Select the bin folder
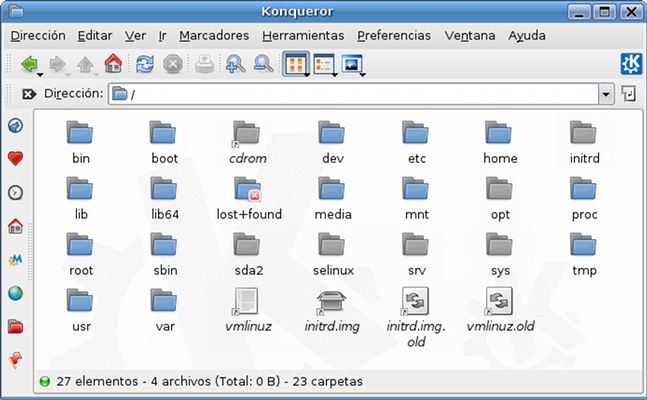 click(x=80, y=143)
